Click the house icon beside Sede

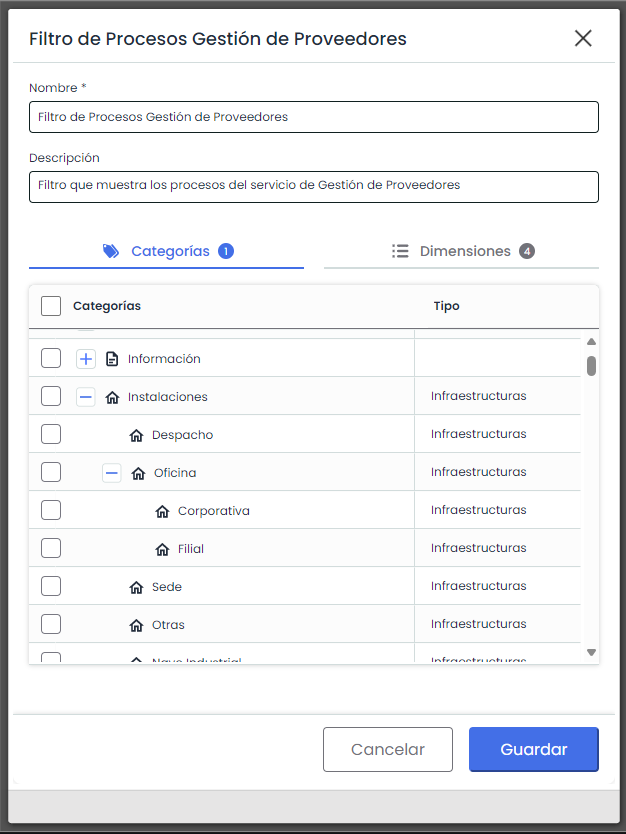coord(137,587)
